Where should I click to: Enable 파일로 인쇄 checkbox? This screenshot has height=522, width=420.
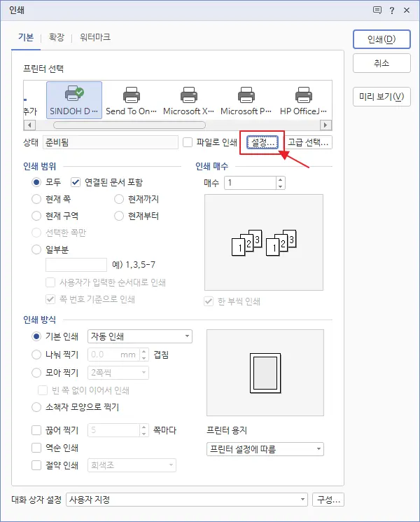[188, 142]
